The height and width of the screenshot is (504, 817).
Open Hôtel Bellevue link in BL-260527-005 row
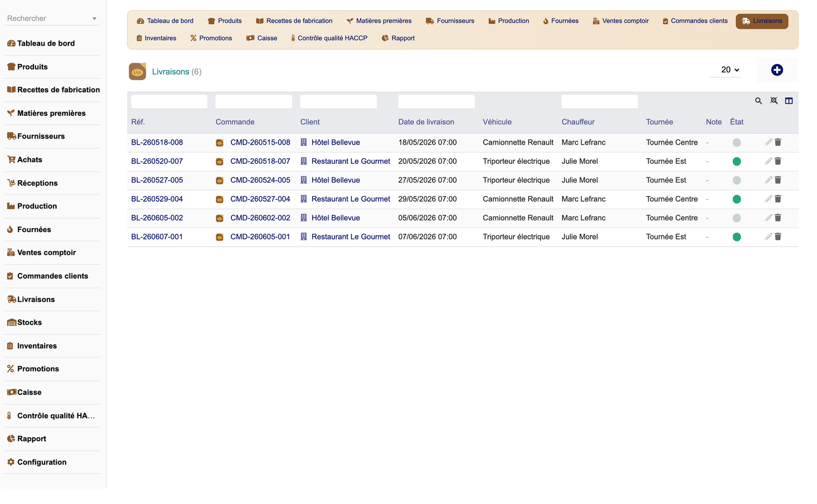pos(336,180)
